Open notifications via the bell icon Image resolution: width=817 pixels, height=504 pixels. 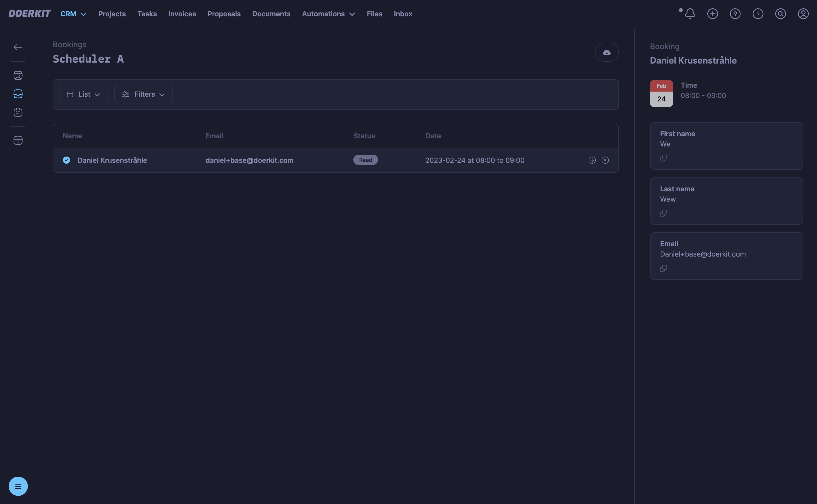click(x=690, y=14)
